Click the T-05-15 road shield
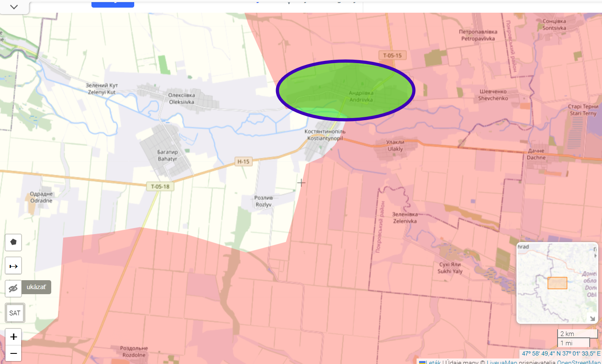Image resolution: width=602 pixels, height=364 pixels. 392,55
